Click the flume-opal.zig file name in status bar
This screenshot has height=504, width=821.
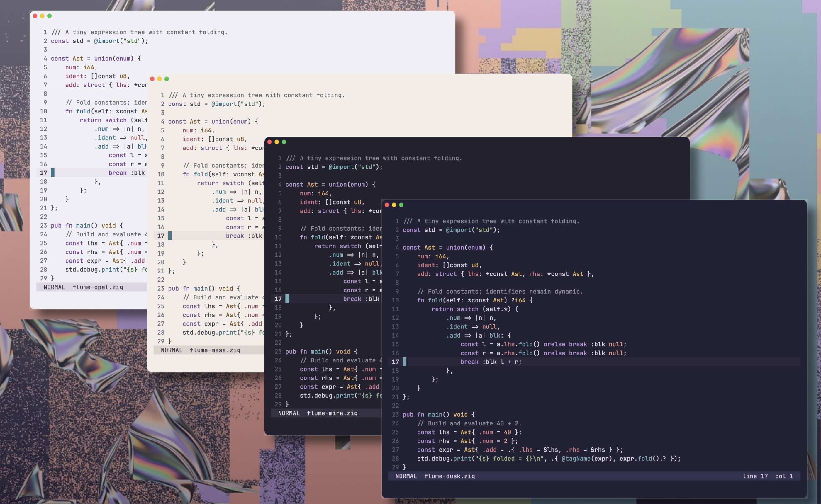coord(98,287)
